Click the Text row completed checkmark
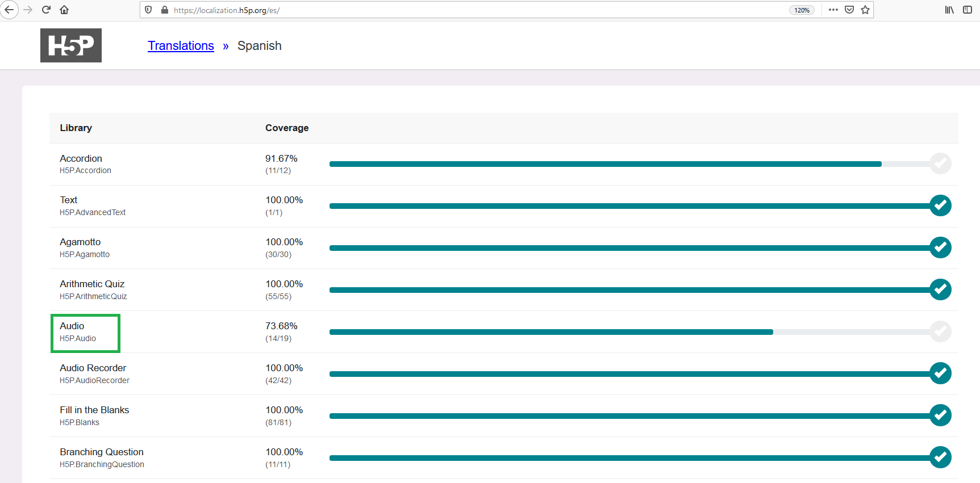 point(941,205)
